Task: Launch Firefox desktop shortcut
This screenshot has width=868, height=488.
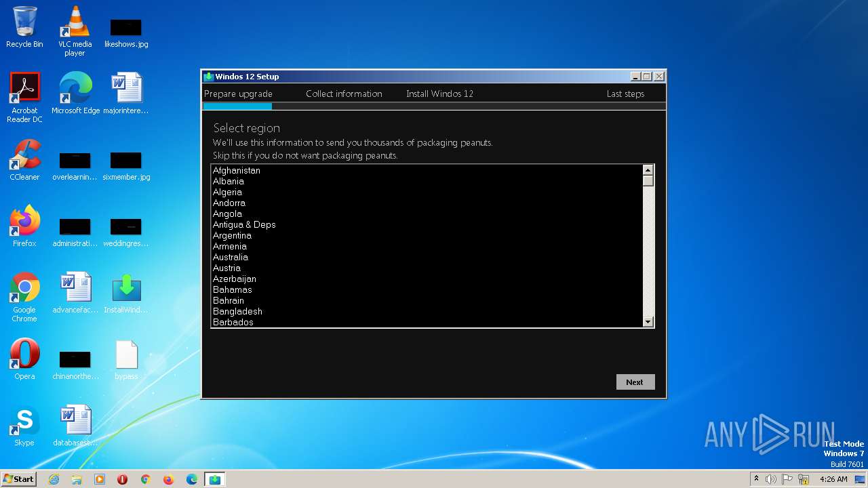Action: click(24, 226)
